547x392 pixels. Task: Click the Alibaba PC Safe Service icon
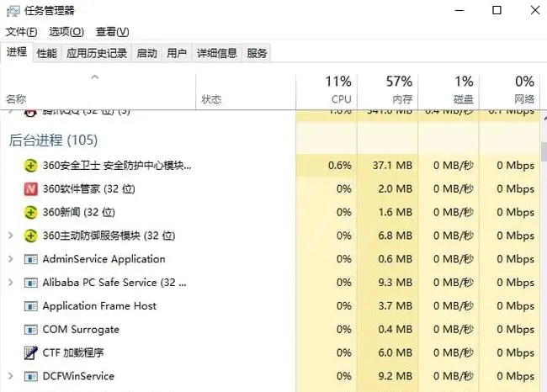tap(31, 283)
